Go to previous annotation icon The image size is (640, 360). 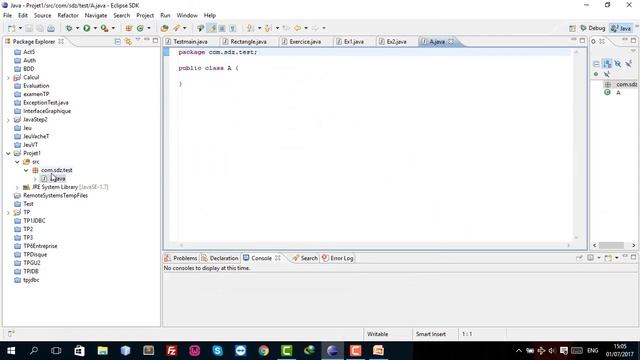point(268,28)
